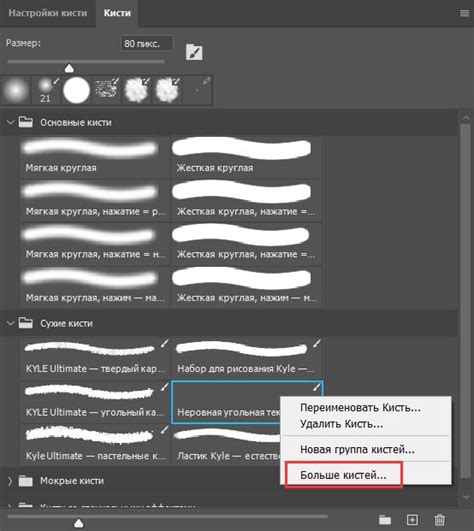Collapse the Основные кисти group
474x531 pixels.
[x=10, y=122]
